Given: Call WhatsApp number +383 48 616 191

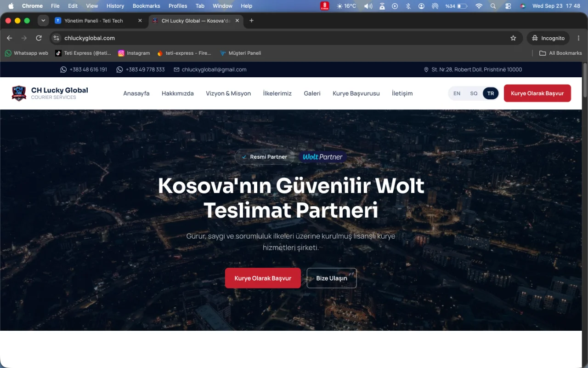Looking at the screenshot, I should [84, 69].
